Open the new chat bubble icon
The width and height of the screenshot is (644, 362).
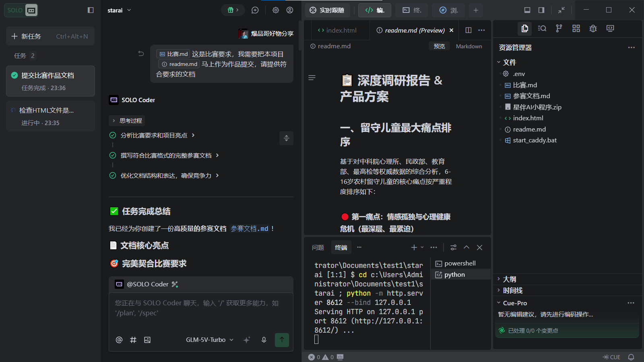255,10
